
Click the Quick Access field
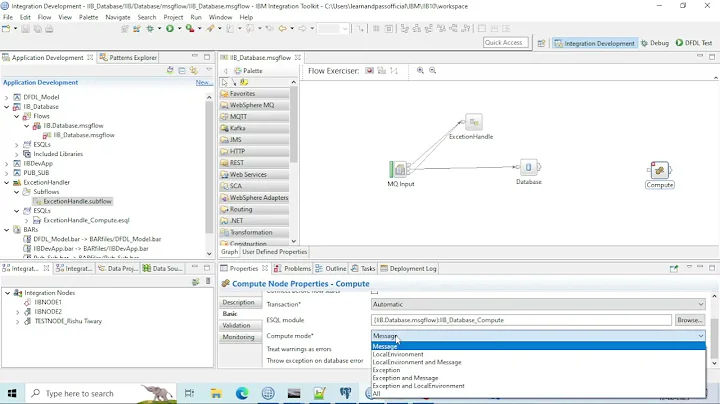click(x=506, y=42)
